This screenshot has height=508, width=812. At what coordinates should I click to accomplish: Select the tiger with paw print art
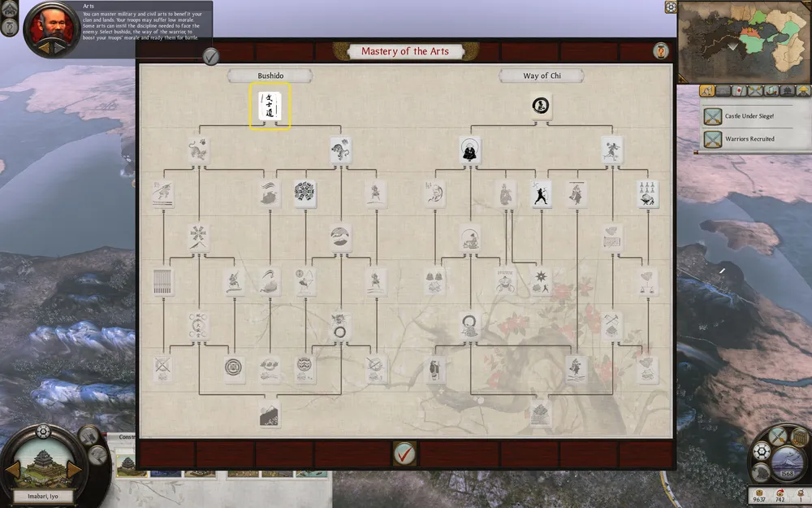(x=199, y=150)
